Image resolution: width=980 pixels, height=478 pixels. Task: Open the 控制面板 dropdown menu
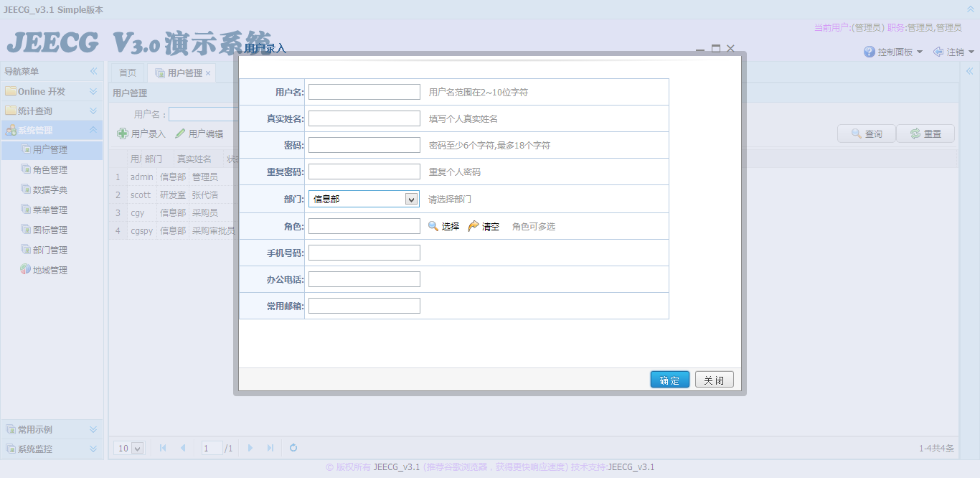click(894, 52)
